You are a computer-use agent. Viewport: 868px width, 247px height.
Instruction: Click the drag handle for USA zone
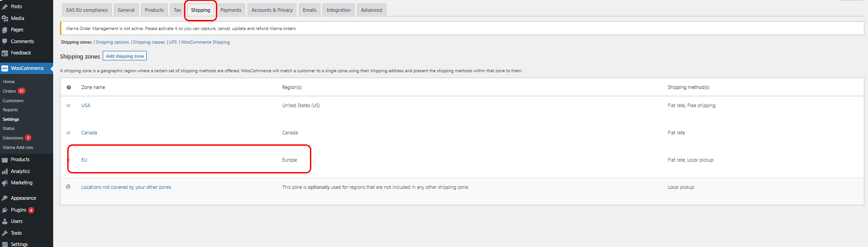[69, 105]
